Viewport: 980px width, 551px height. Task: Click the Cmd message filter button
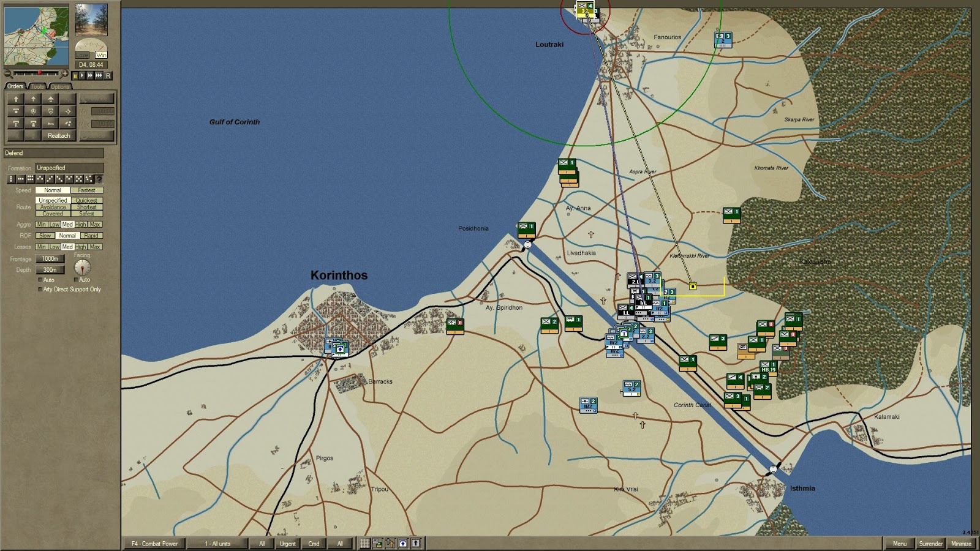tap(314, 543)
